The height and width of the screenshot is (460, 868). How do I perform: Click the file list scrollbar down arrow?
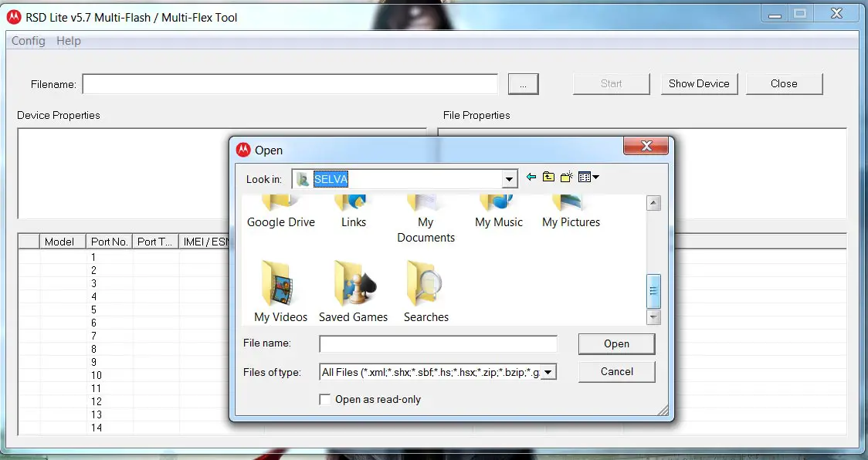[653, 317]
